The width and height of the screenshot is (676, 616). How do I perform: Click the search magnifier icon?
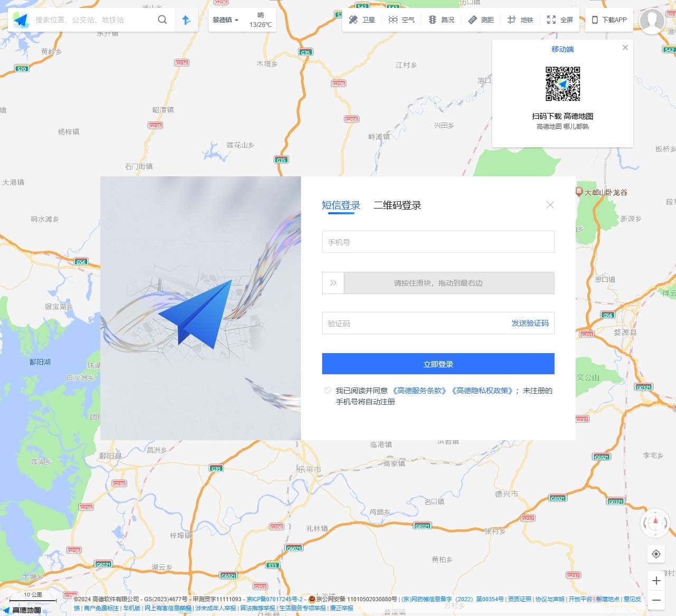pos(162,20)
